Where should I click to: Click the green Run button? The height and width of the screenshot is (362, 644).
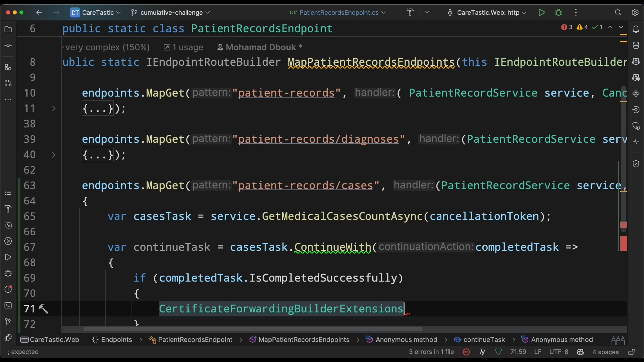[542, 13]
